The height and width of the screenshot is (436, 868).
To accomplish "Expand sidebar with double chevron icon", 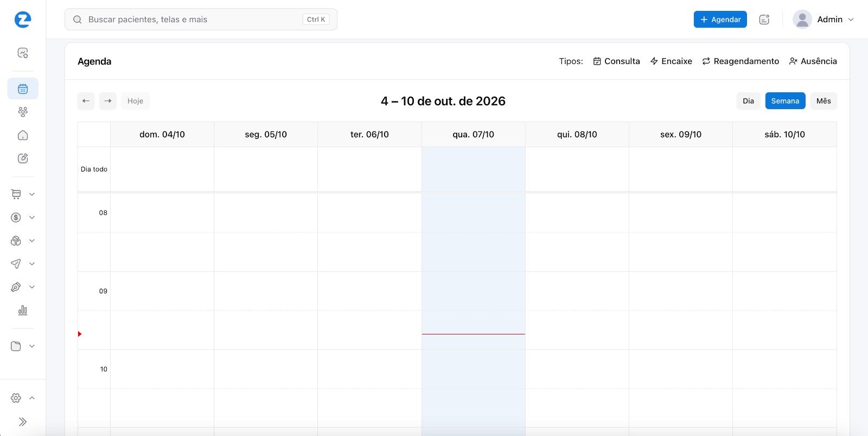I will click(23, 422).
